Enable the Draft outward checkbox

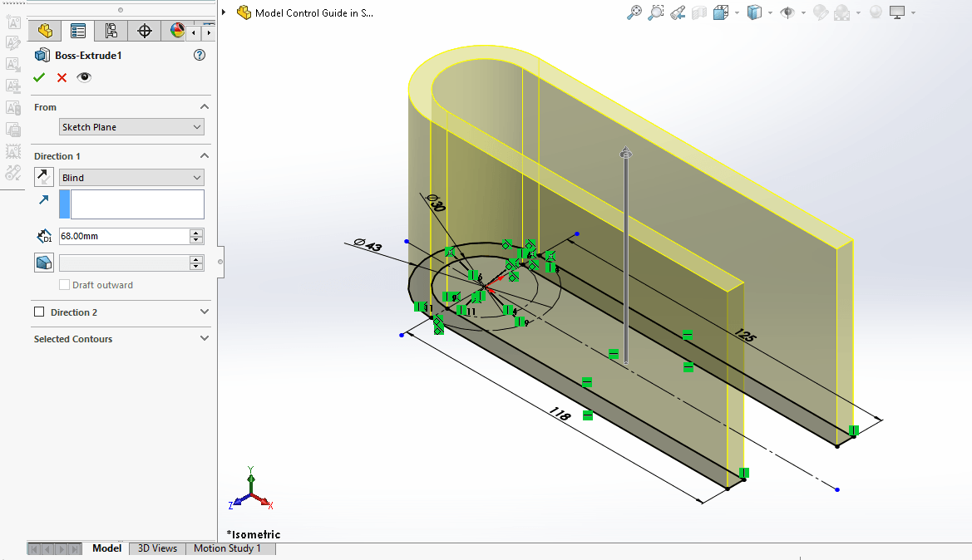pos(65,285)
